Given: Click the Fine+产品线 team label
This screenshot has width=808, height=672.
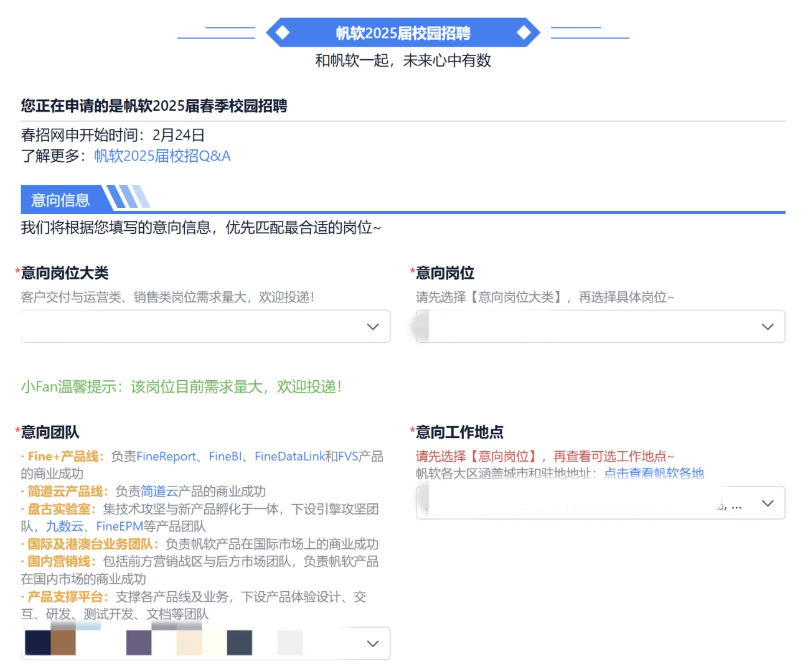Looking at the screenshot, I should 63,457.
